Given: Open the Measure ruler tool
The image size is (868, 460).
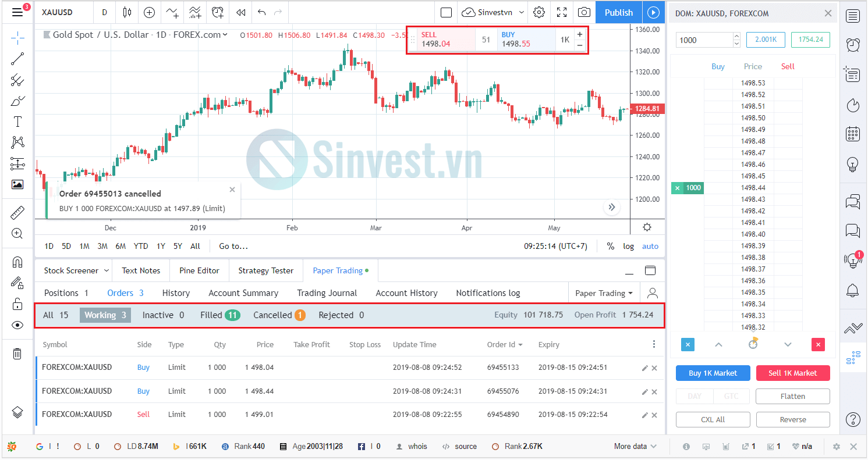Looking at the screenshot, I should coord(17,213).
